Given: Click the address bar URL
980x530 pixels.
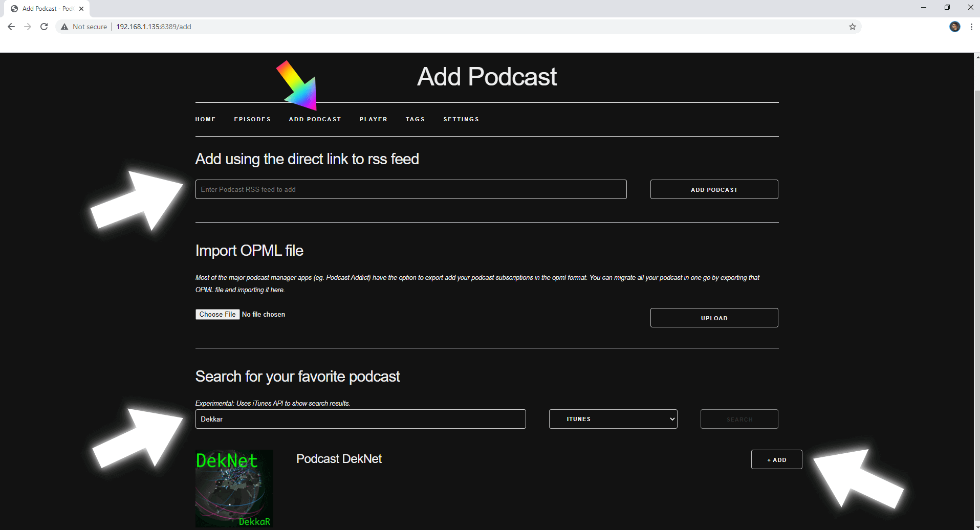Looking at the screenshot, I should (x=154, y=27).
